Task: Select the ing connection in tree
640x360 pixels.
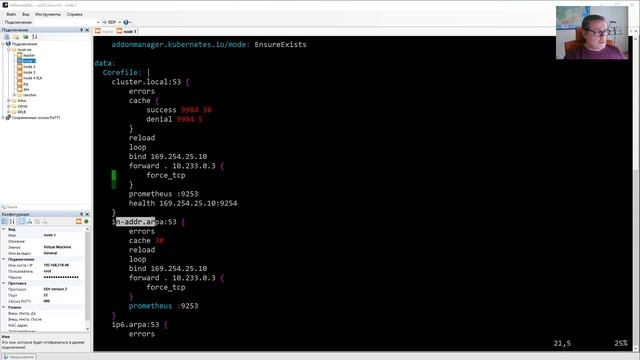Action: tap(26, 84)
